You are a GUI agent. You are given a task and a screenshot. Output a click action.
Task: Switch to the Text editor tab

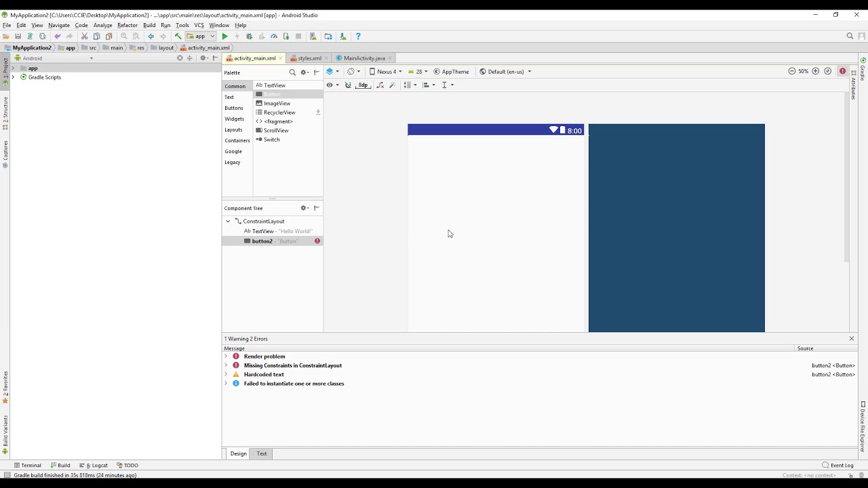[x=262, y=453]
